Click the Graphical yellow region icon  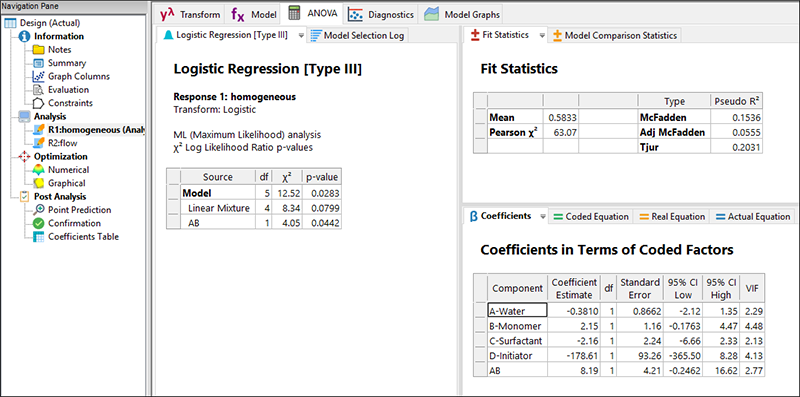tap(39, 183)
